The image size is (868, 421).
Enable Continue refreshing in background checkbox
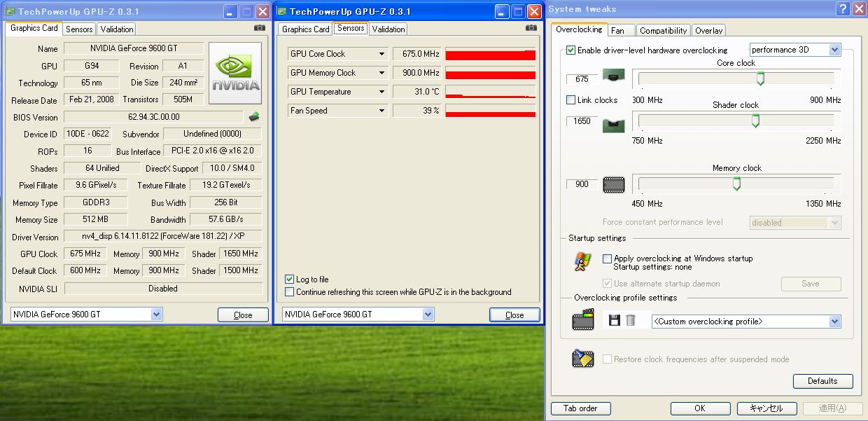tap(290, 292)
